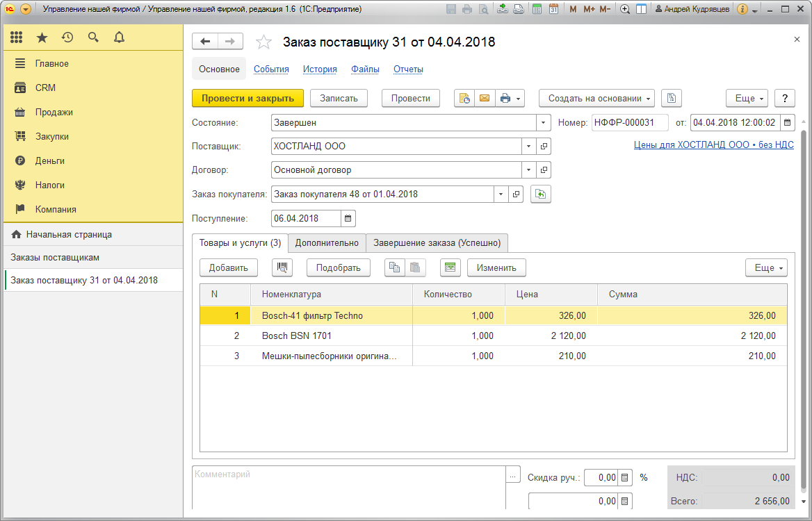Open notifications bell icon

point(119,38)
